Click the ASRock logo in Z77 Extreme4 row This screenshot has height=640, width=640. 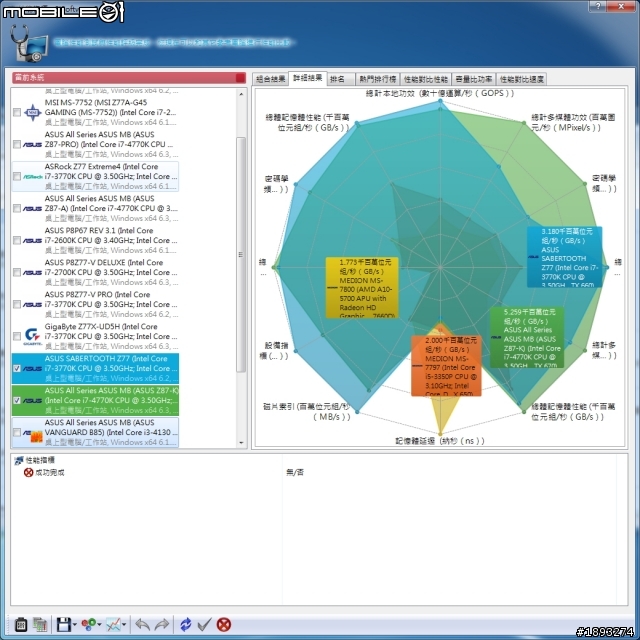[33, 177]
